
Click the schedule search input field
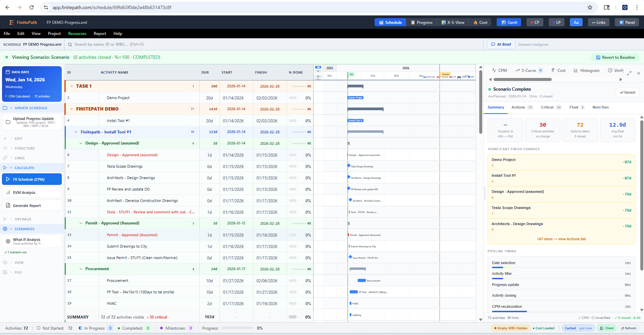[x=273, y=44]
